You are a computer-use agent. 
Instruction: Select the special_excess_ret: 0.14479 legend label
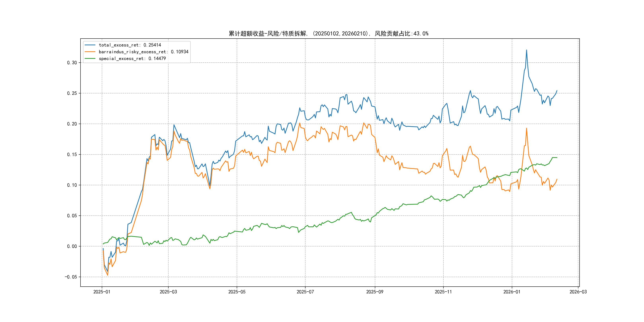[x=132, y=58]
